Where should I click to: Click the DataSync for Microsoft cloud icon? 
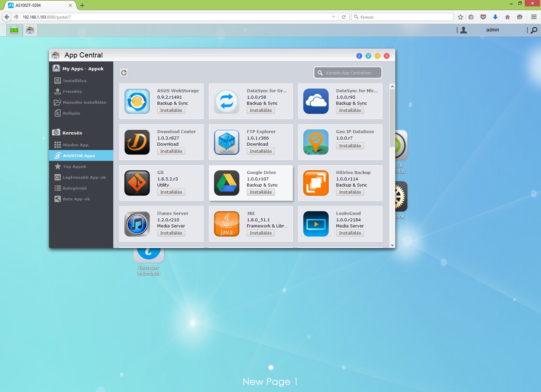click(316, 101)
